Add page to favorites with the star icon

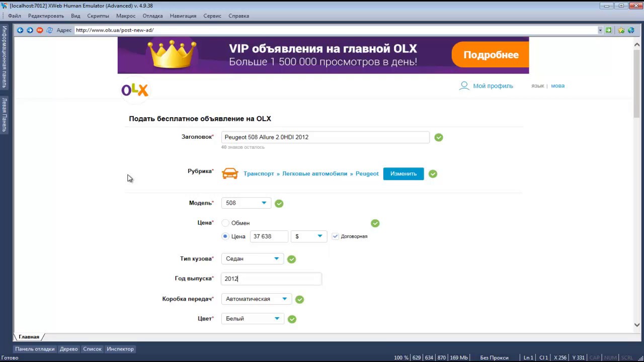click(621, 30)
